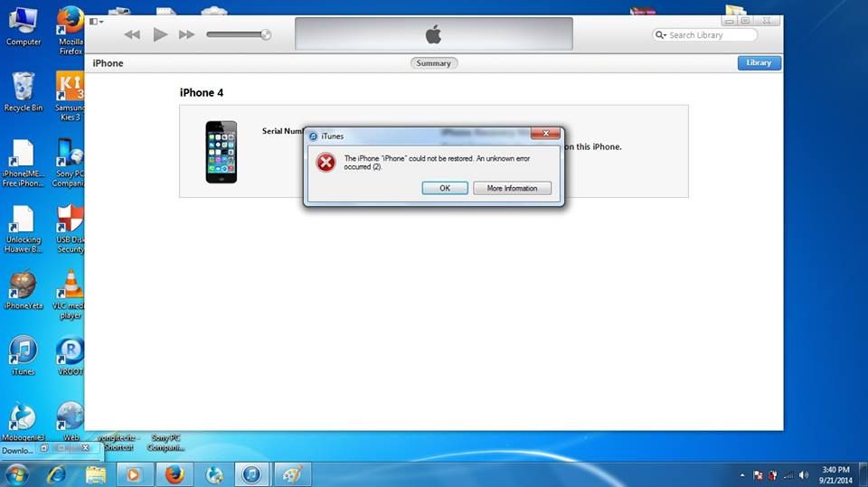Click the Rewind/previous track button
Screen dimensions: 868x487
pos(132,34)
